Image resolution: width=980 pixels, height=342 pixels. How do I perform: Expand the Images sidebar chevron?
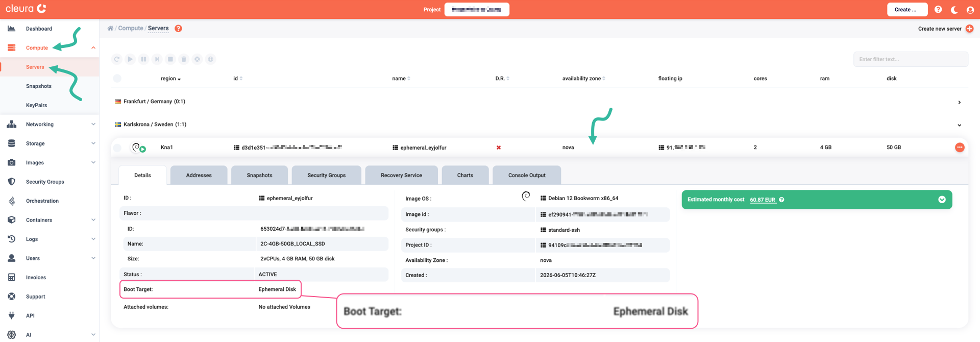click(93, 162)
